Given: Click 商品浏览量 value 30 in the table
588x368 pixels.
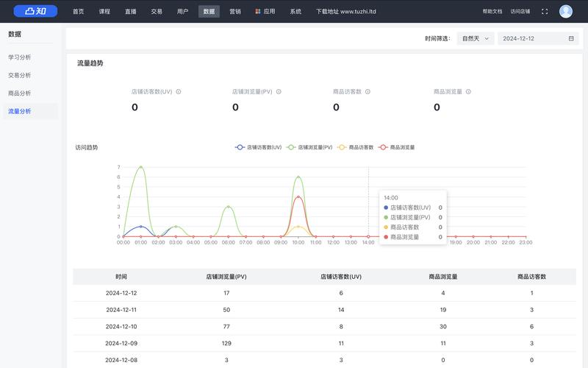Looking at the screenshot, I should point(443,327).
